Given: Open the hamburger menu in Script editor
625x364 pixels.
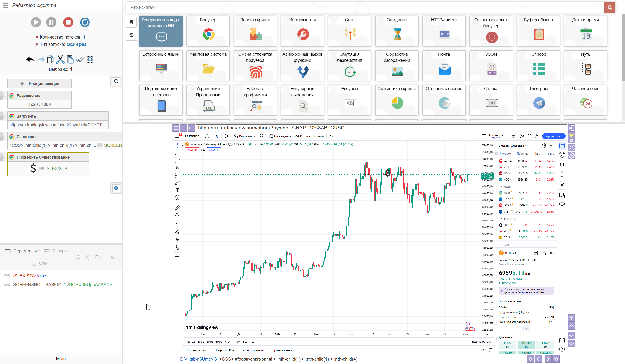Looking at the screenshot, I should pos(5,5).
